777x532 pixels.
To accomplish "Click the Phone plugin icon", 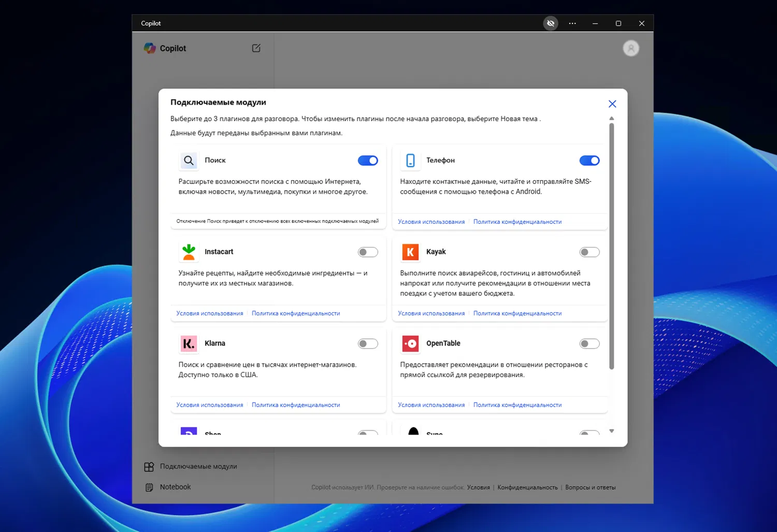I will pyautogui.click(x=410, y=161).
